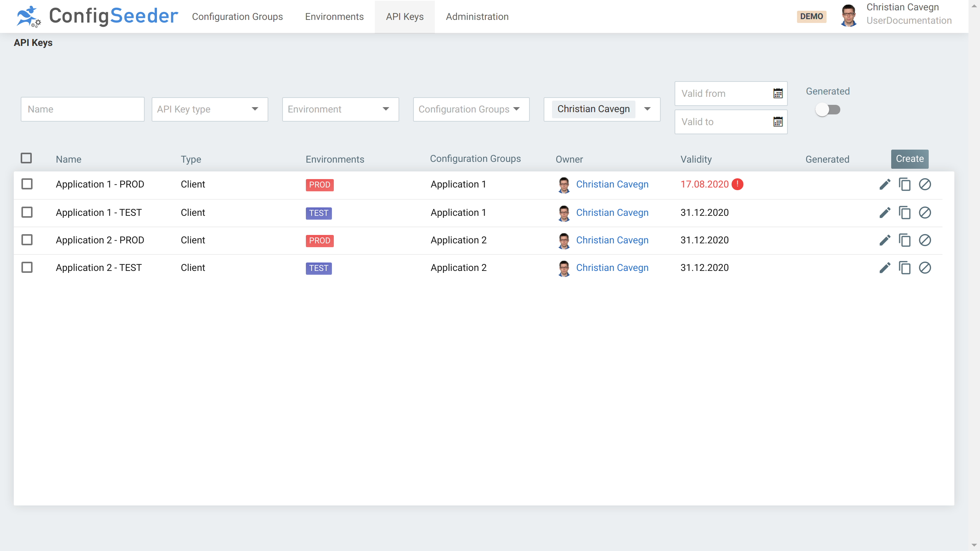Expand the API Key type dropdown
This screenshot has height=551, width=980.
[210, 109]
